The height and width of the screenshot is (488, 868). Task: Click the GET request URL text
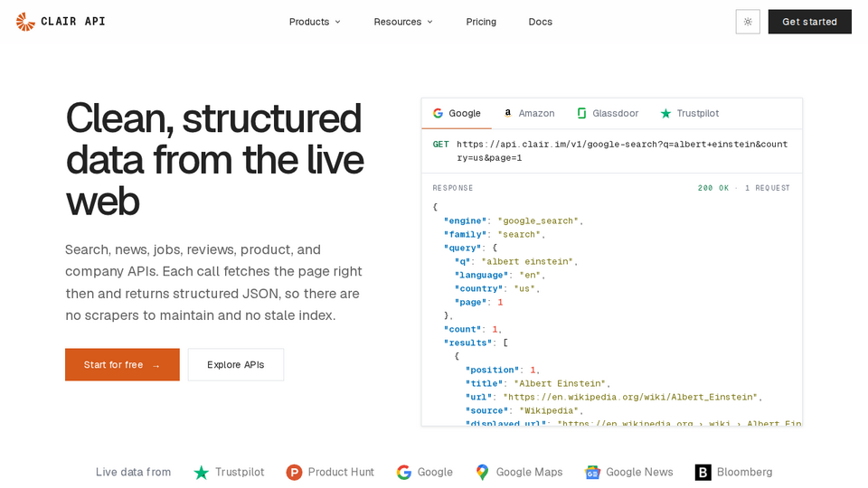[x=622, y=151]
